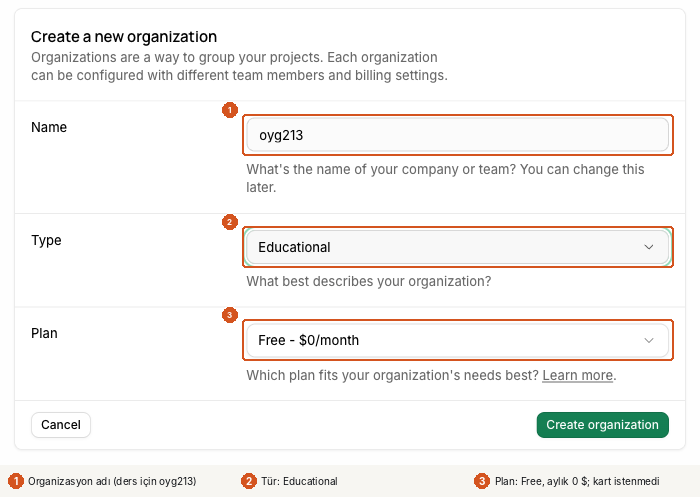Click the Create organization button
This screenshot has height=497, width=700.
click(602, 425)
